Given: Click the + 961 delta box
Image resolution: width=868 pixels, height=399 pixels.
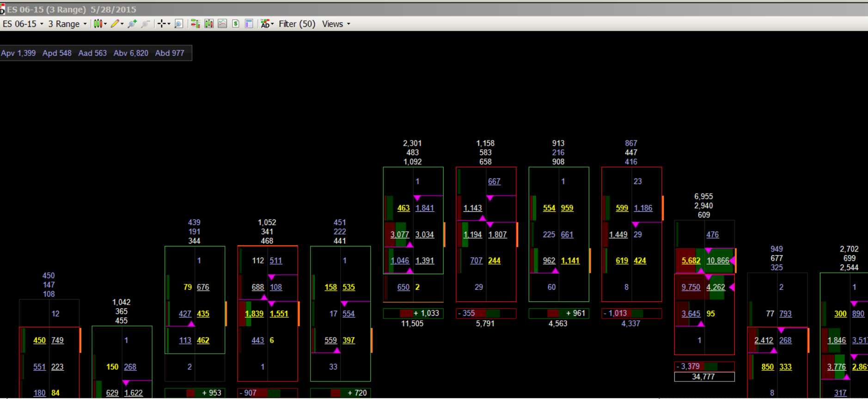Looking at the screenshot, I should [x=559, y=313].
